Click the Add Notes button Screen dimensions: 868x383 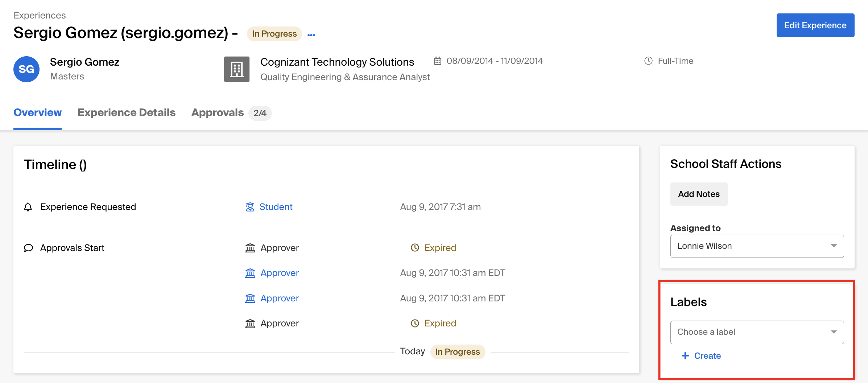coord(699,194)
